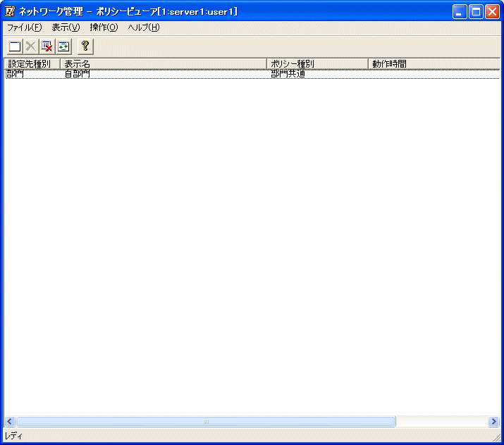
Task: Minimize the policy viewer window
Action: 460,12
